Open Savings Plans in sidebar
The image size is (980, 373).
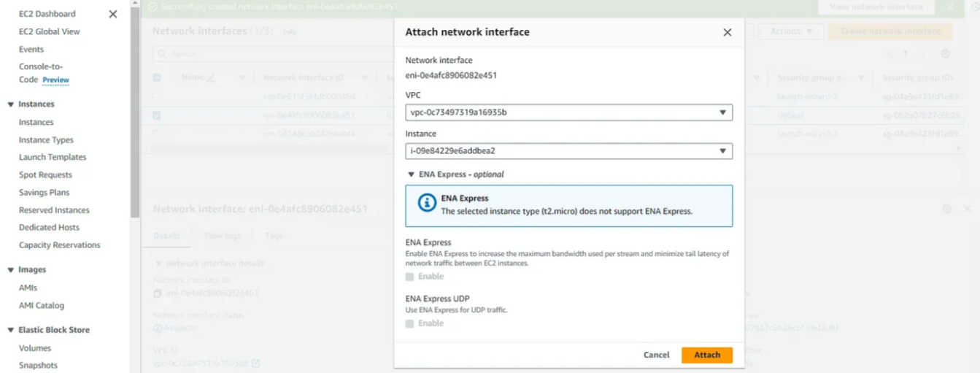[x=45, y=192]
